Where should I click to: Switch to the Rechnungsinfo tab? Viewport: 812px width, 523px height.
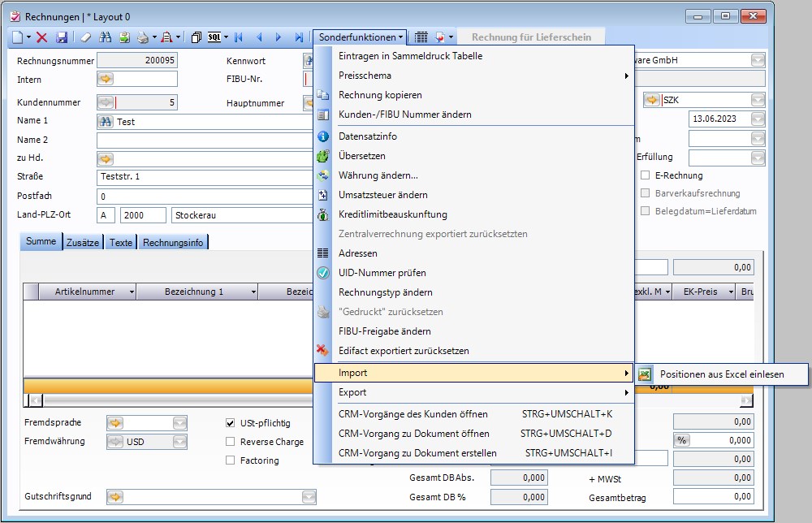174,242
